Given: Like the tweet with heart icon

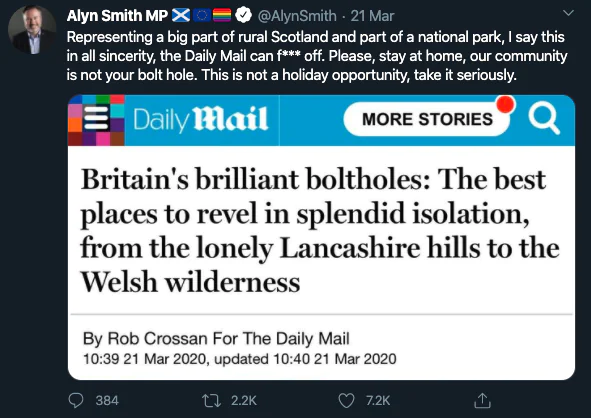Looking at the screenshot, I should coord(346,401).
